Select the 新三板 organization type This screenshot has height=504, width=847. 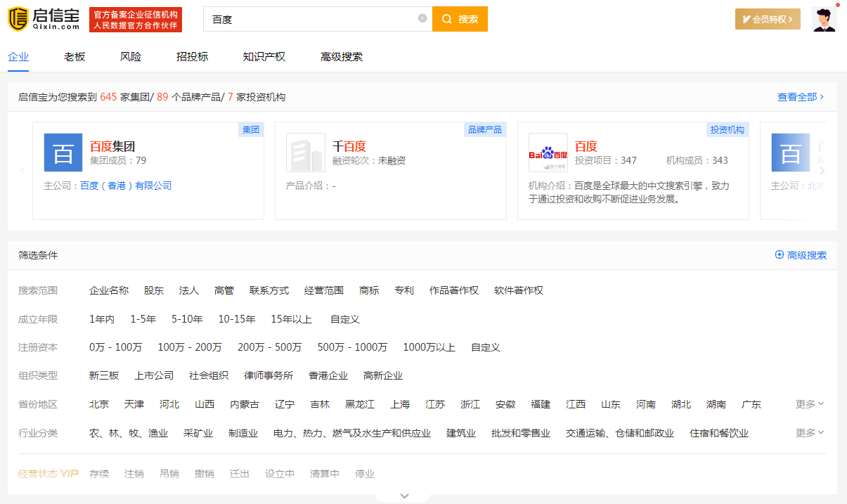(104, 375)
